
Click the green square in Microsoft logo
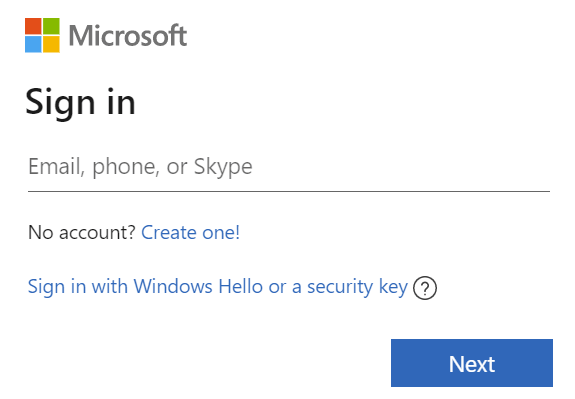coord(51,26)
